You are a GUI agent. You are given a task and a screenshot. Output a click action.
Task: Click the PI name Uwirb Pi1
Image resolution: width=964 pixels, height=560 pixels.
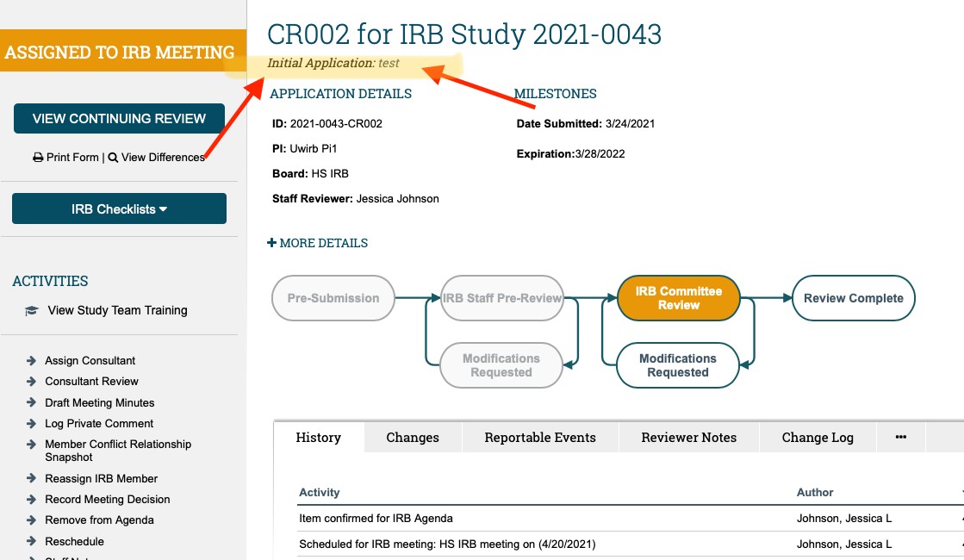coord(313,149)
